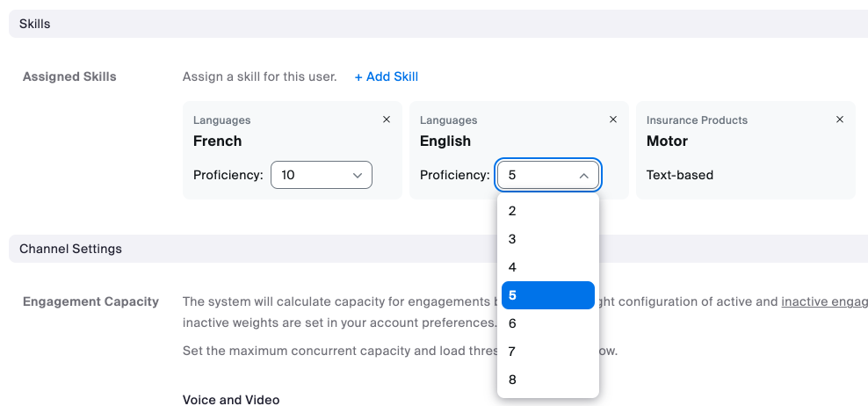Click the French chevron arrow icon
This screenshot has height=406, width=868.
[358, 175]
